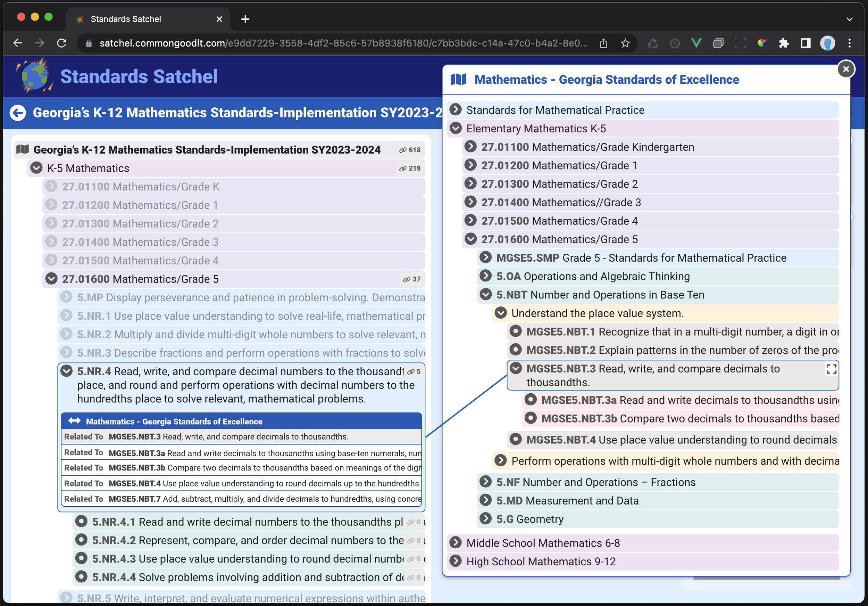This screenshot has width=868, height=606.
Task: Click the double-arrow icon in associations header
Action: click(x=74, y=421)
